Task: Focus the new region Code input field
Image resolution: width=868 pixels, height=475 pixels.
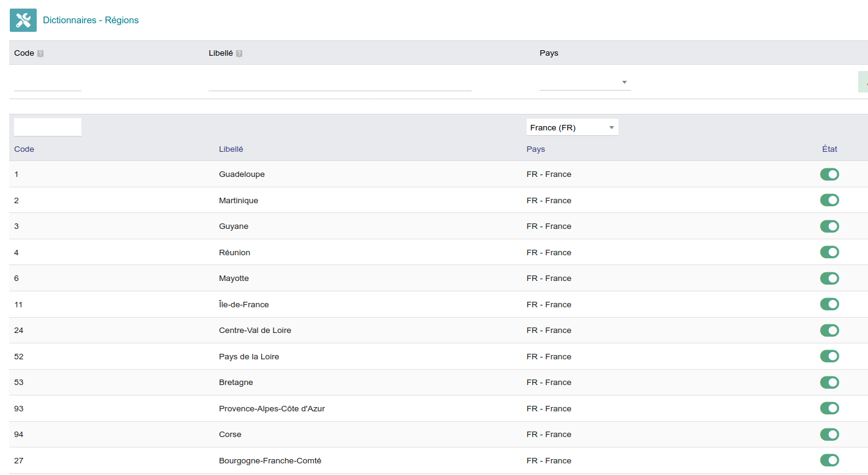Action: point(48,83)
